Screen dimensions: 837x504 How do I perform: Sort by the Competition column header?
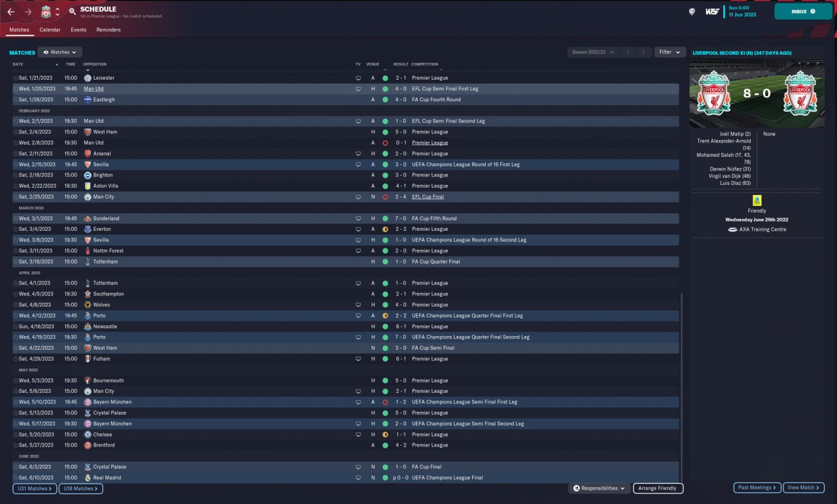(424, 64)
